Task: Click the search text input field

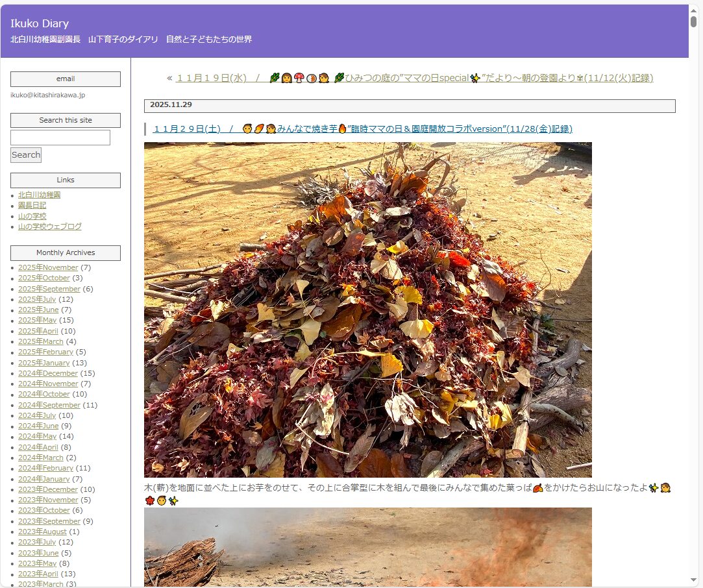Action: tap(60, 138)
